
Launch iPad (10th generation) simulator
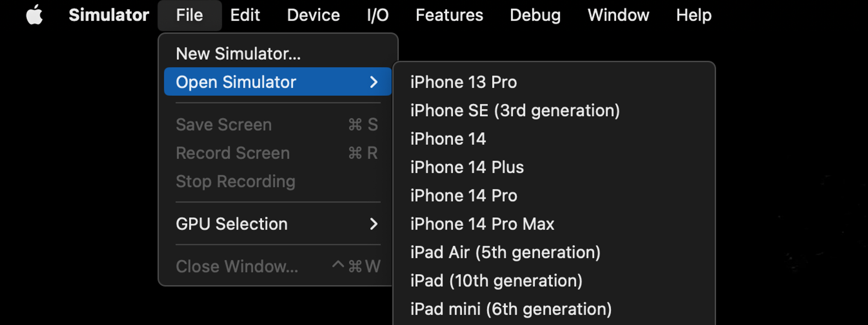click(x=554, y=281)
